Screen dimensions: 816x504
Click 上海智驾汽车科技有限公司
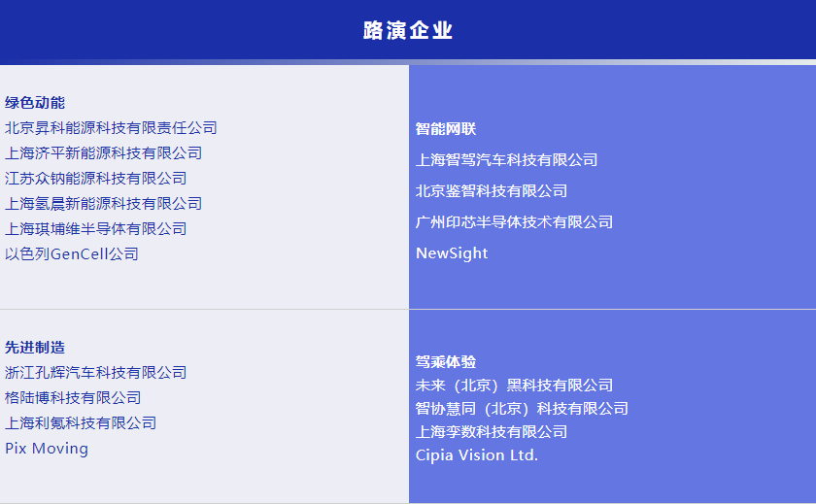click(506, 160)
